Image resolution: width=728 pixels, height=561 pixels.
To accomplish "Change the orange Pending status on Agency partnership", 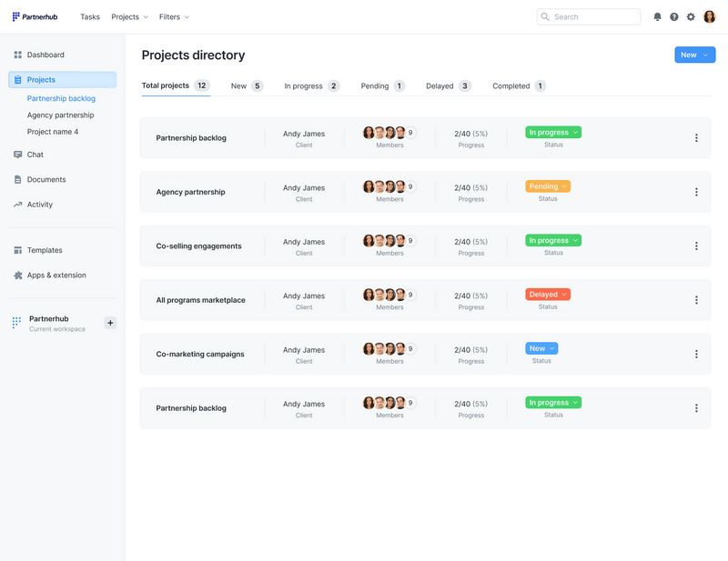I will (x=548, y=186).
